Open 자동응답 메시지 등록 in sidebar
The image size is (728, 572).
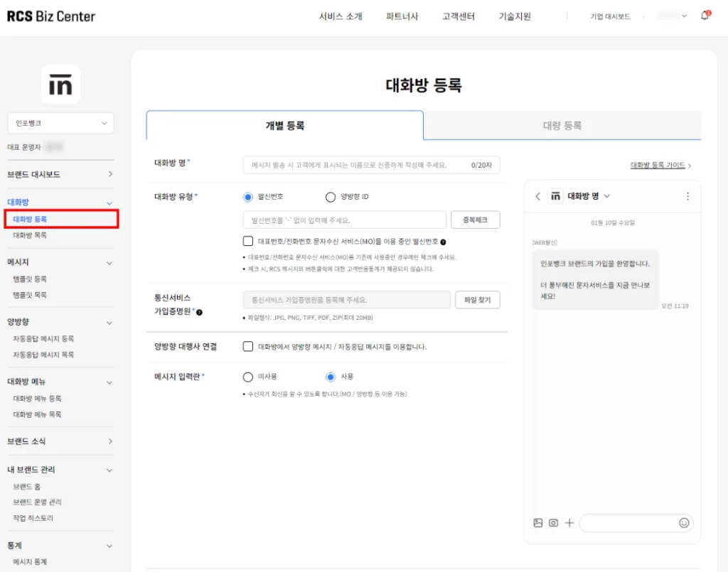coord(43,339)
